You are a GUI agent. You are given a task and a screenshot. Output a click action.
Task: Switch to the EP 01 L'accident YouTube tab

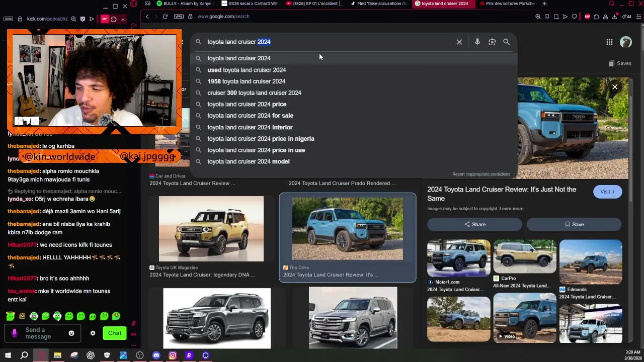(314, 4)
